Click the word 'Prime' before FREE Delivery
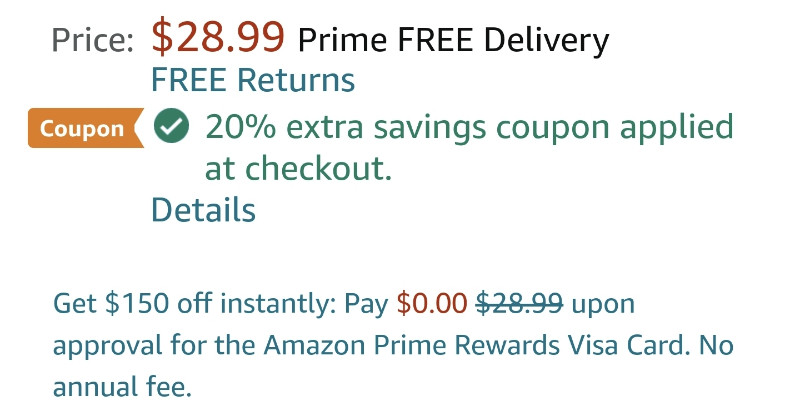800x410 pixels. 343,40
